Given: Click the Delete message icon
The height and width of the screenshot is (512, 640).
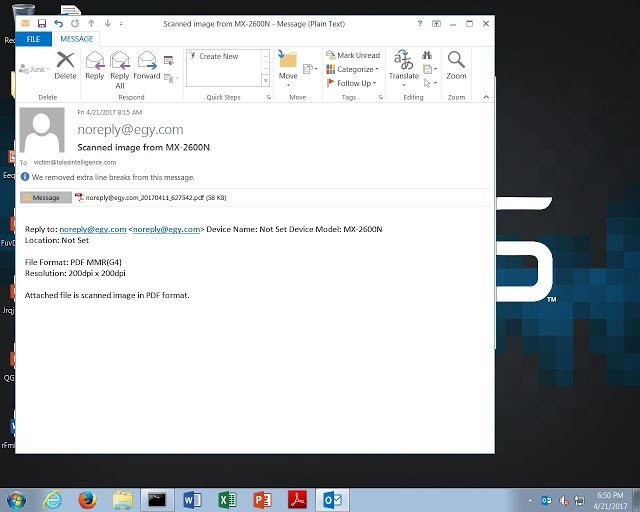Looking at the screenshot, I should tap(65, 63).
